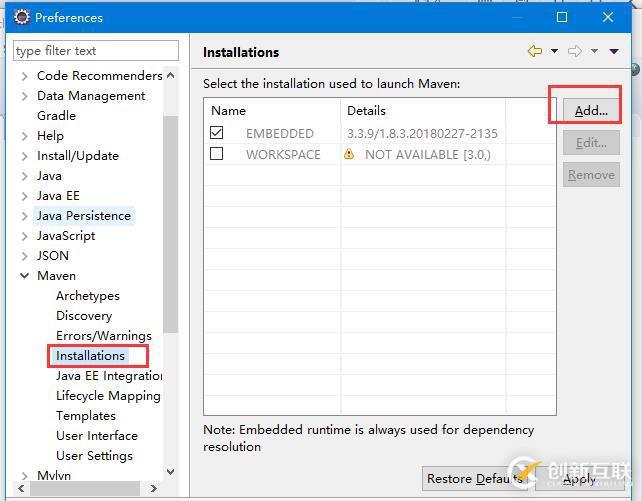Open User Settings under Maven
The height and width of the screenshot is (501, 642).
[x=95, y=456]
